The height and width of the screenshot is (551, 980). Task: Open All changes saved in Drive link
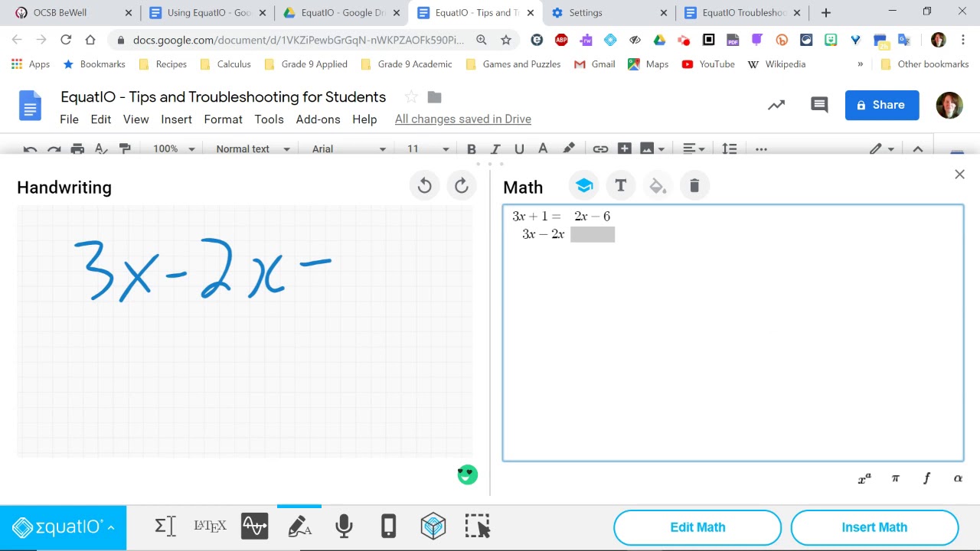click(x=462, y=119)
